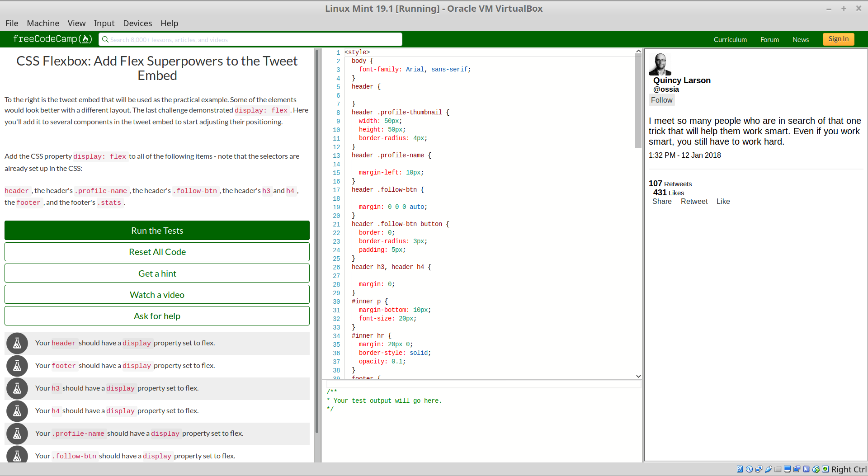868x476 pixels.
Task: Open the File menu
Action: [12, 23]
